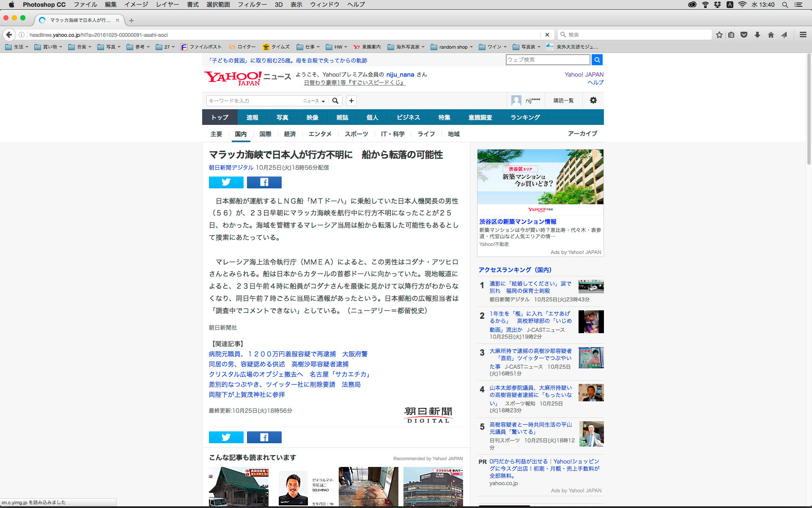Click the 購読一覧 button

(563, 100)
